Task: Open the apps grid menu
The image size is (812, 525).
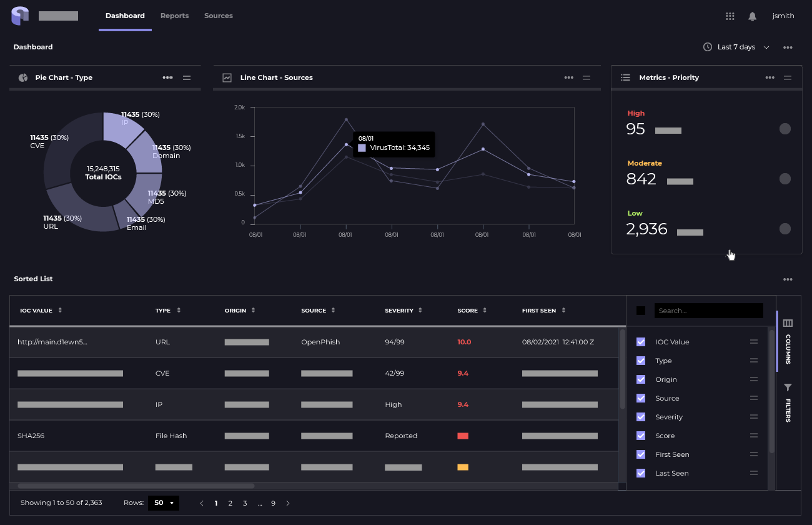Action: tap(730, 16)
